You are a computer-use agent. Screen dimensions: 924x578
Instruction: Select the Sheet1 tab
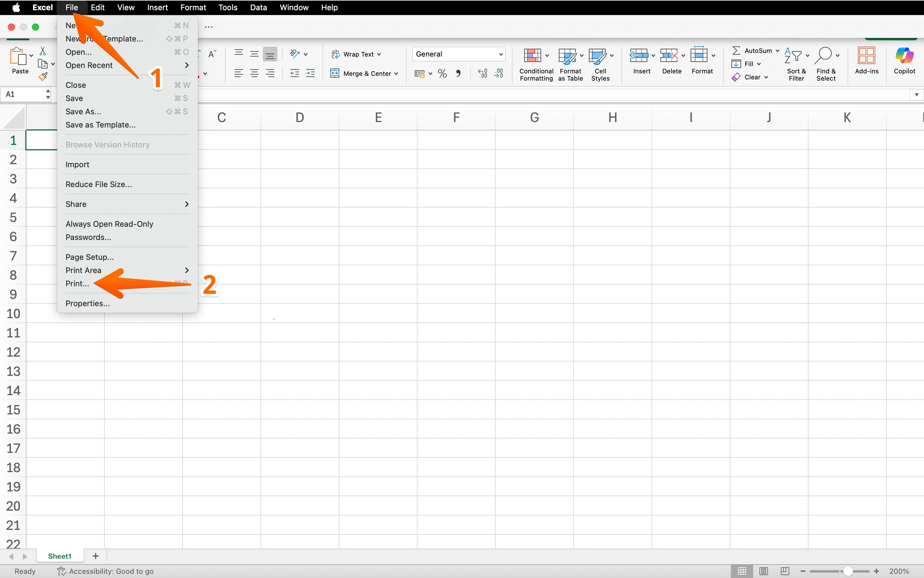click(60, 556)
